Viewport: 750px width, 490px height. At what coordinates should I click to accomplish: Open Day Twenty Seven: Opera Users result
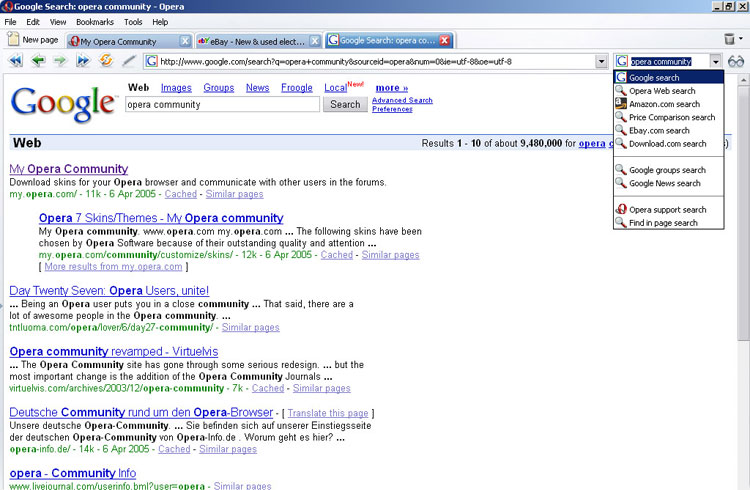click(x=109, y=291)
